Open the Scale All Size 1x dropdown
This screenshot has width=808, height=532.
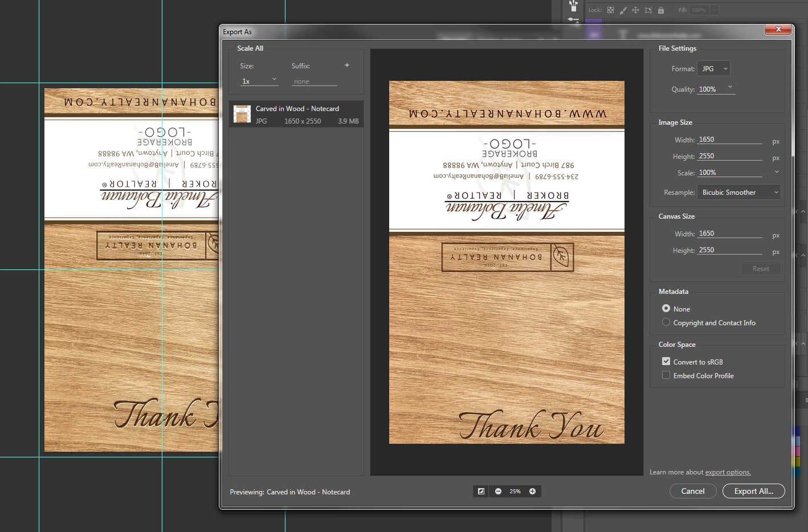(259, 81)
